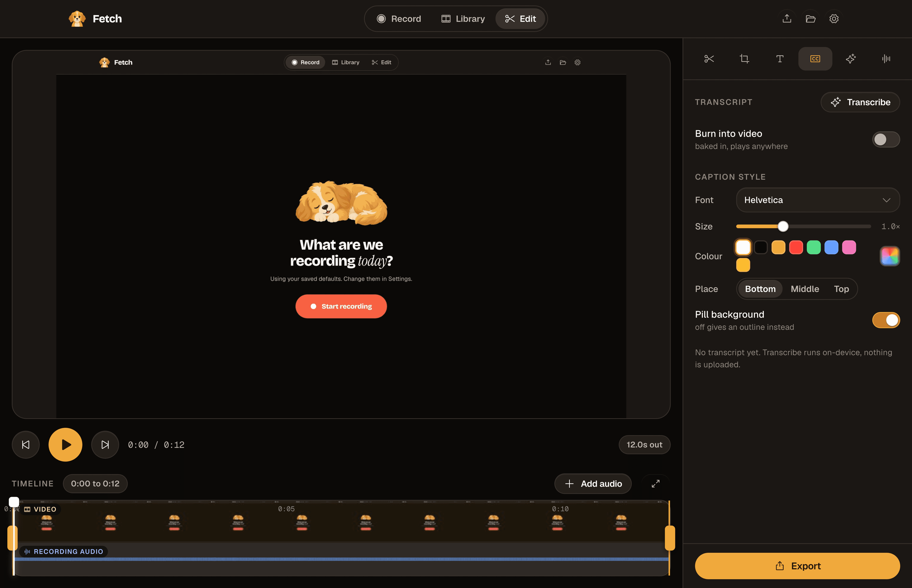Switch to the Record tab
The height and width of the screenshot is (588, 912).
[399, 19]
